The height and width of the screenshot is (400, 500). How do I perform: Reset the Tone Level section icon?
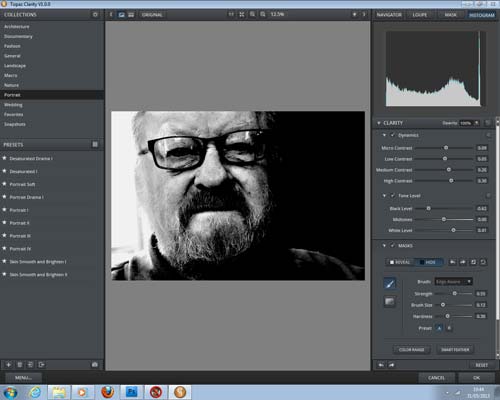tap(488, 196)
